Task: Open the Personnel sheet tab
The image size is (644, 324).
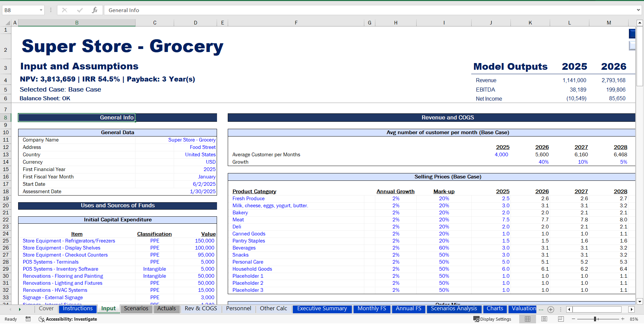Action: coord(238,309)
